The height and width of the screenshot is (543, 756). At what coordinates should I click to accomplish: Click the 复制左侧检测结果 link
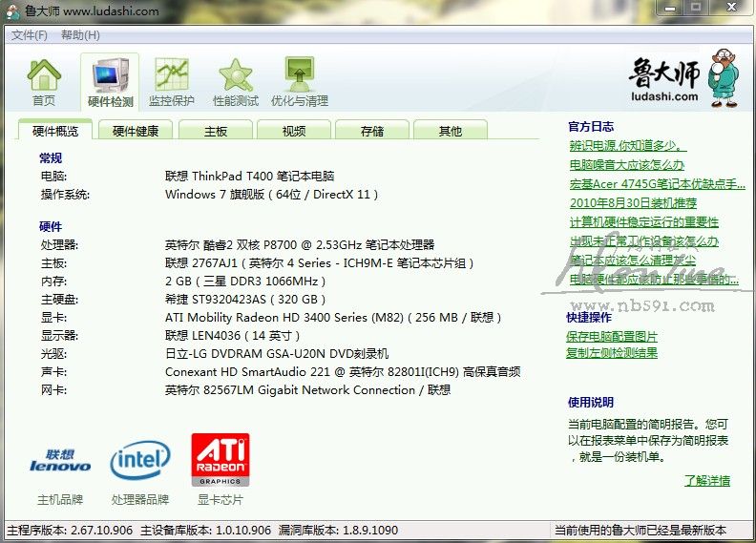[x=612, y=353]
